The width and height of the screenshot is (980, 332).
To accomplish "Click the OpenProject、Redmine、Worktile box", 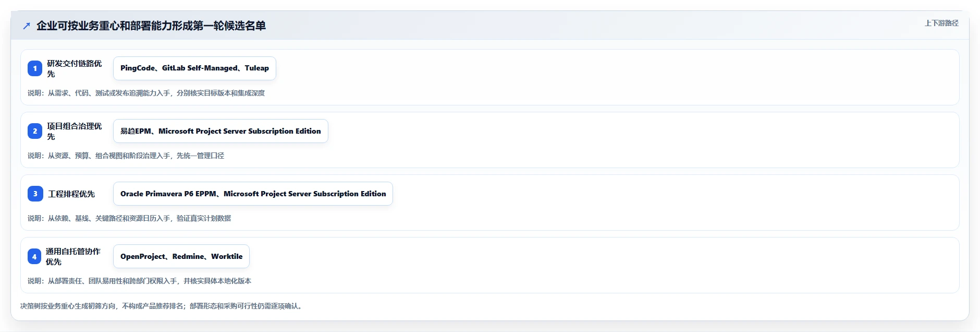I will (x=181, y=256).
